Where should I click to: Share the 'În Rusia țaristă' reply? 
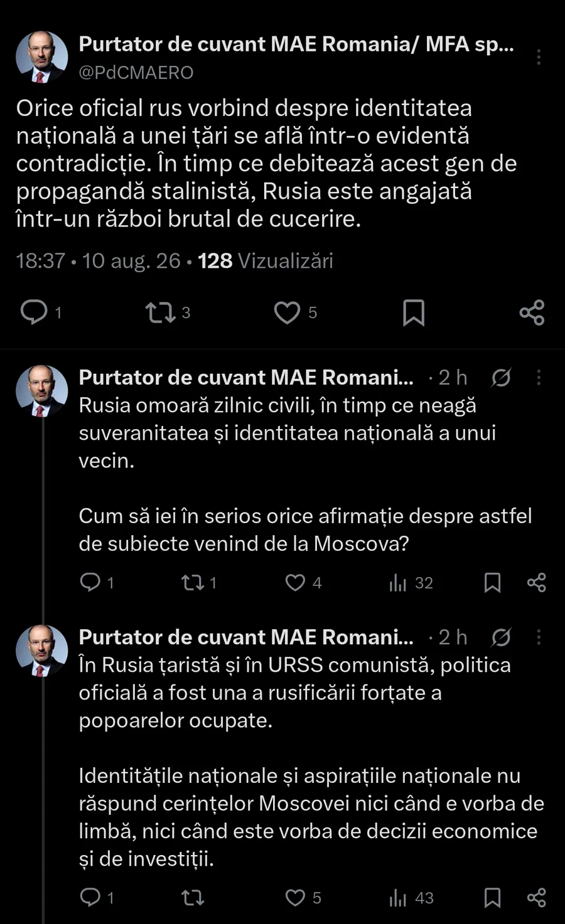[x=537, y=898]
